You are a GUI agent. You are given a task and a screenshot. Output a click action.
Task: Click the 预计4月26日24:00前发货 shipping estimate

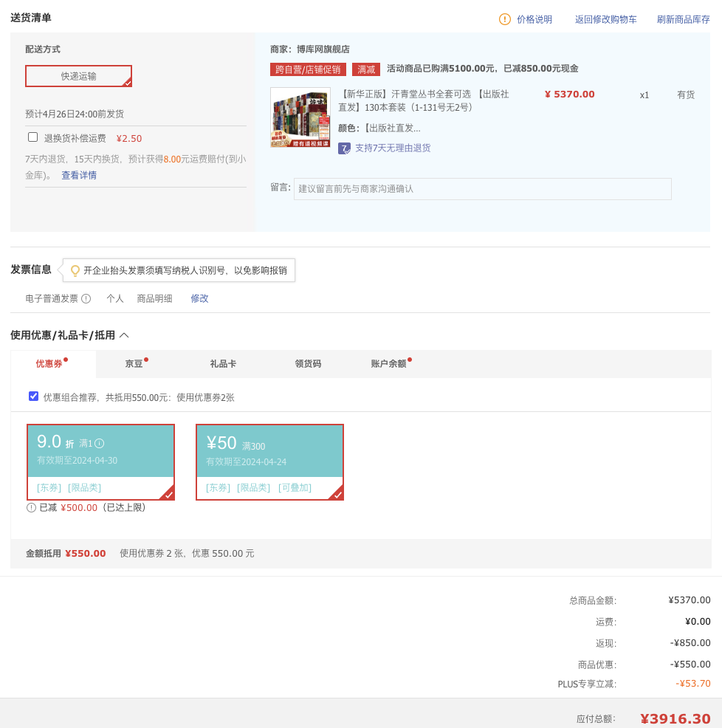(x=75, y=114)
